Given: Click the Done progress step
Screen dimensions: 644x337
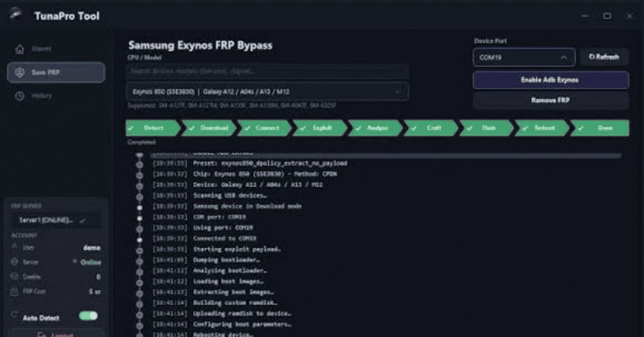Looking at the screenshot, I should click(x=599, y=128).
